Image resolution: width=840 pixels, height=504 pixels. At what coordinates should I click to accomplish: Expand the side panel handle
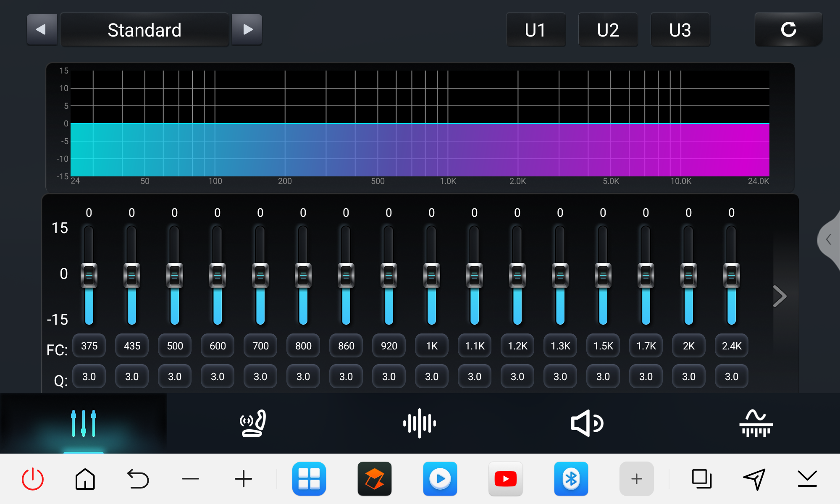click(x=829, y=240)
